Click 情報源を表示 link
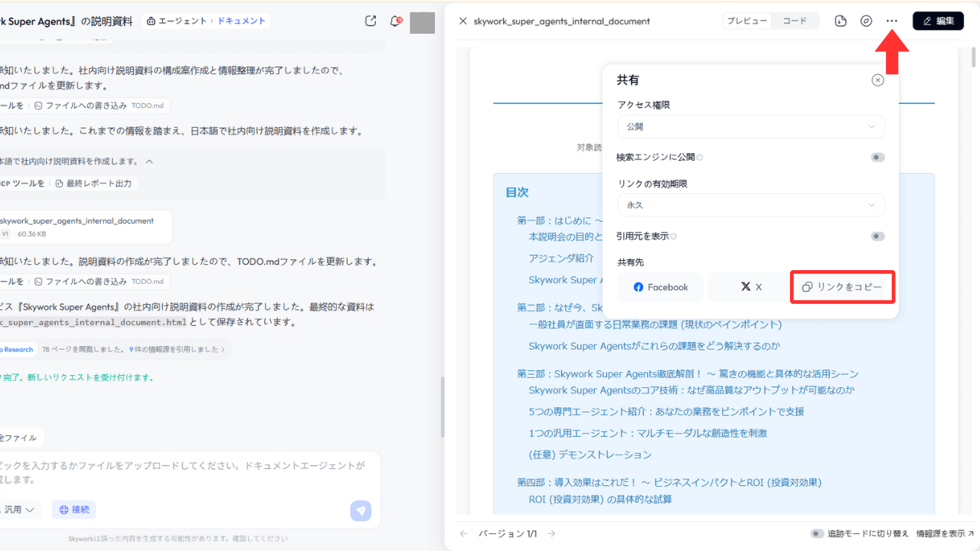Viewport: 980px width, 551px height. pyautogui.click(x=945, y=533)
